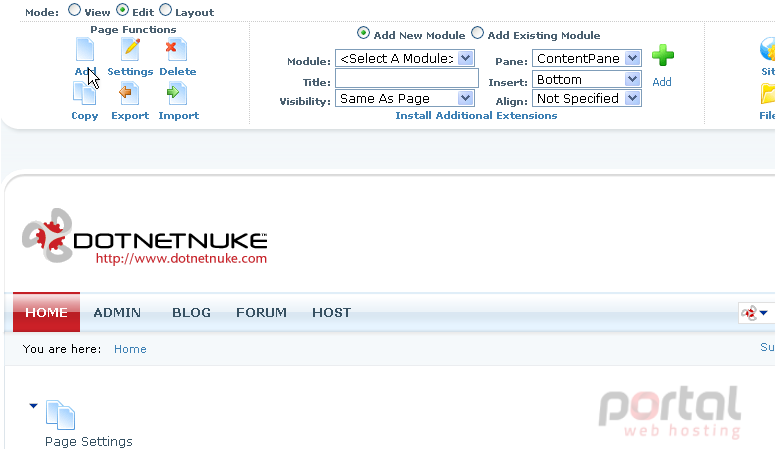776x450 pixels.
Task: Open page Settings pencil icon
Action: click(x=131, y=50)
